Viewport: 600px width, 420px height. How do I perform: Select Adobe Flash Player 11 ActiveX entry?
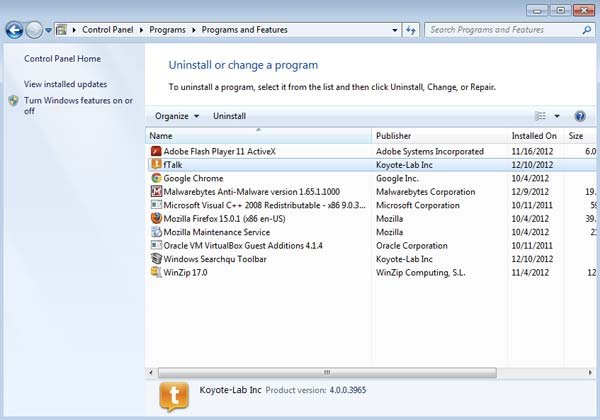(219, 151)
